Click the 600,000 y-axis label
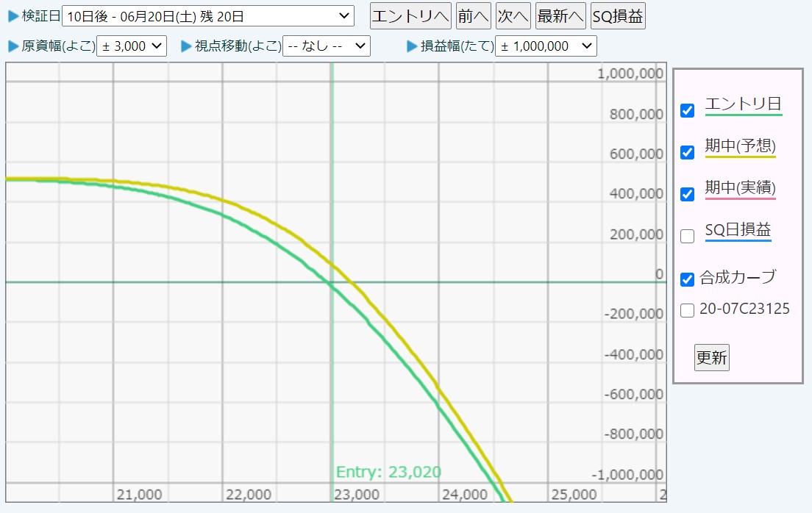812x513 pixels. [x=636, y=154]
